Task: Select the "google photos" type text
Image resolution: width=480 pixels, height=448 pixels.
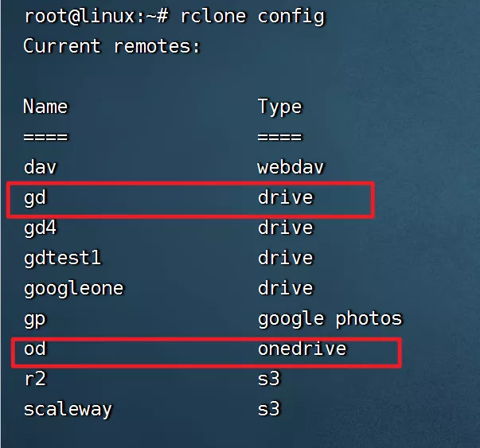Action: pyautogui.click(x=330, y=319)
